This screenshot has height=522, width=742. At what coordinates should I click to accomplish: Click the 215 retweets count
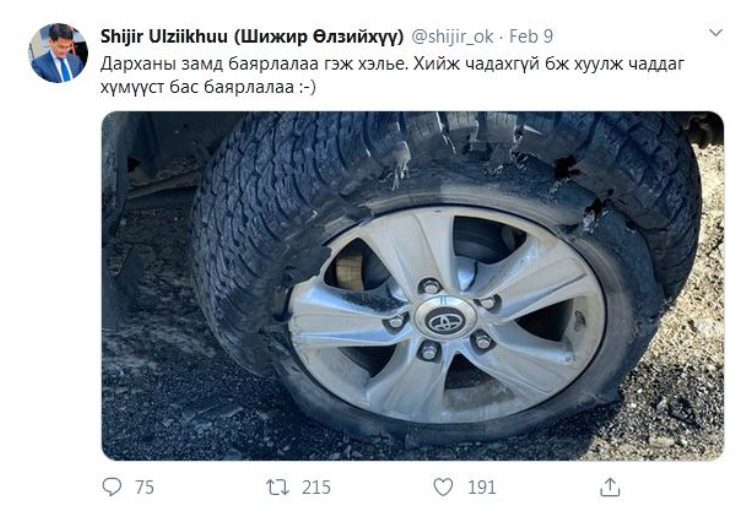point(316,487)
